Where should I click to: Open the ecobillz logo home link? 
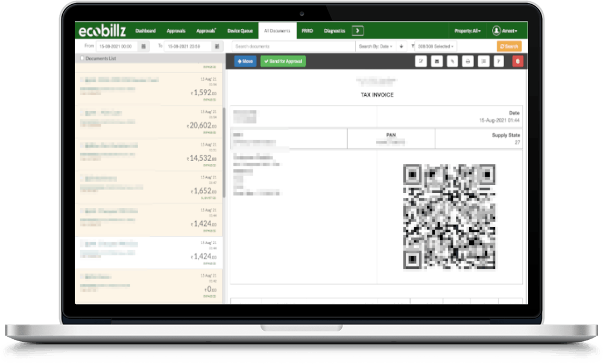pyautogui.click(x=103, y=30)
